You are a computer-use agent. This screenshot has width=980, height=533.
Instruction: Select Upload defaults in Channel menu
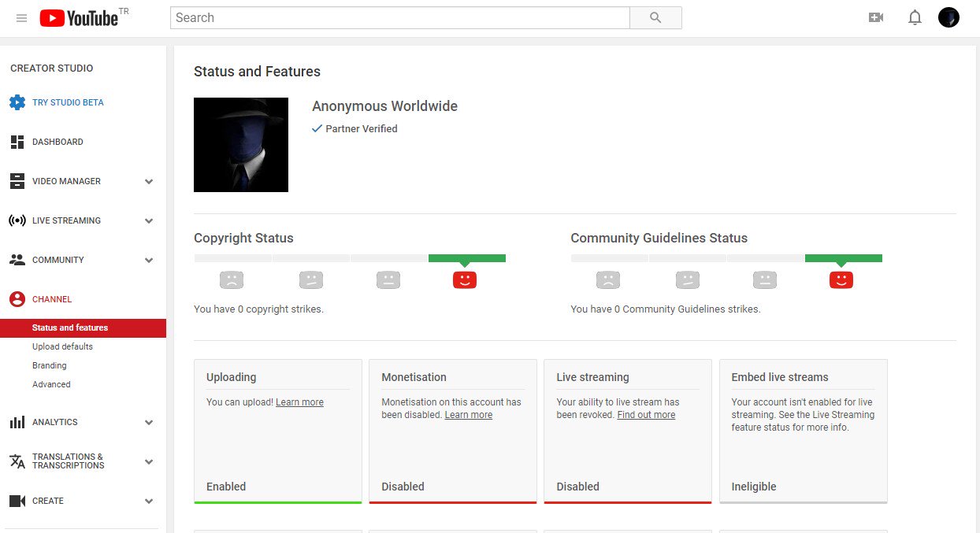pyautogui.click(x=62, y=346)
